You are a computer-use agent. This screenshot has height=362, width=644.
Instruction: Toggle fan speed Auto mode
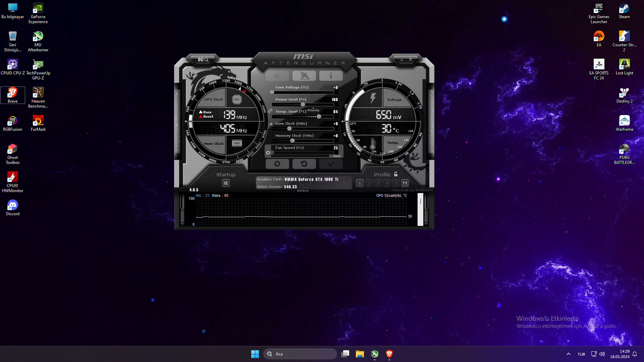click(x=337, y=156)
